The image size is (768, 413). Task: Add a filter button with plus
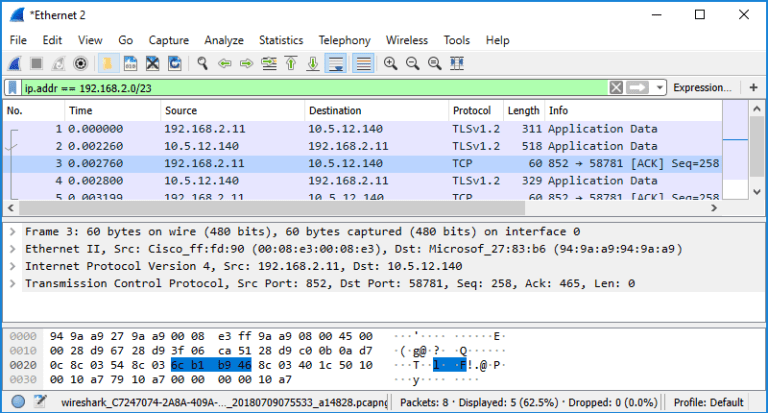point(753,88)
